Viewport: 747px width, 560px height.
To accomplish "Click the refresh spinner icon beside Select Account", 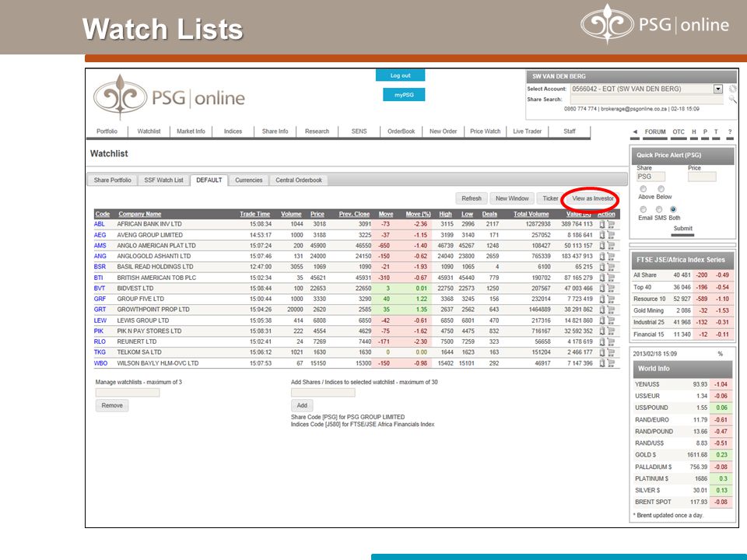I will click(733, 89).
